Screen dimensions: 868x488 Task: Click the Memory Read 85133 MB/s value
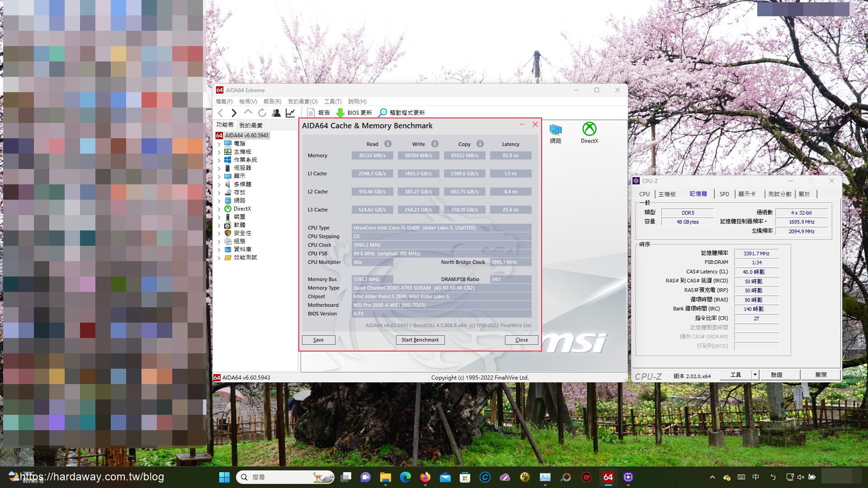click(373, 155)
